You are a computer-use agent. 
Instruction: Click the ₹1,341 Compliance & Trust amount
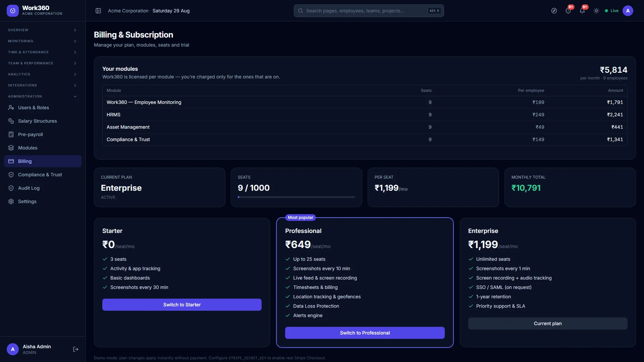[615, 139]
